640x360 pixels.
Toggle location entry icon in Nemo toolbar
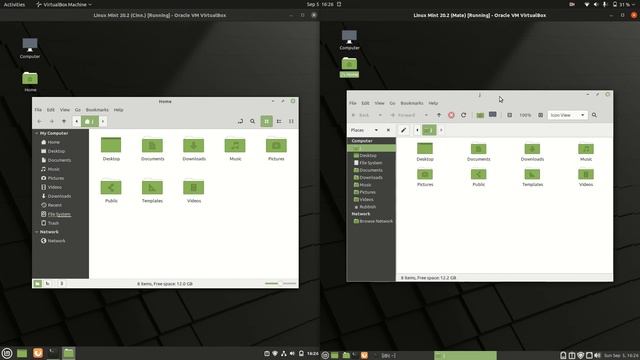240,121
